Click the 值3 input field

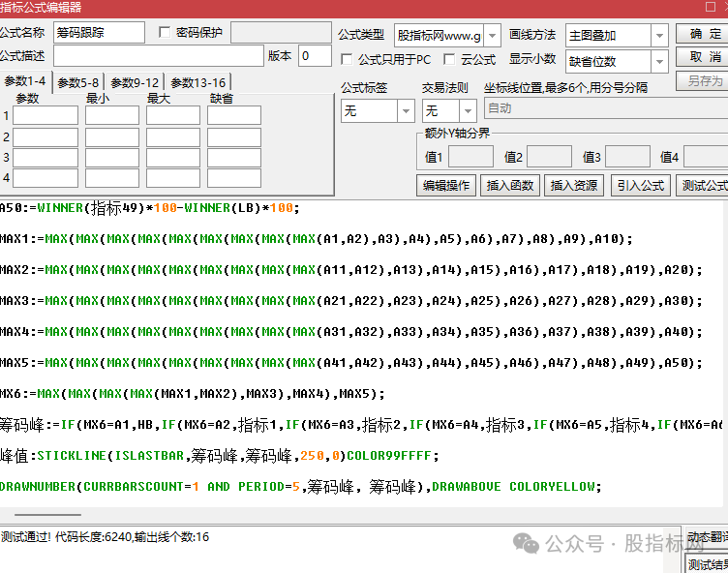[x=627, y=157]
